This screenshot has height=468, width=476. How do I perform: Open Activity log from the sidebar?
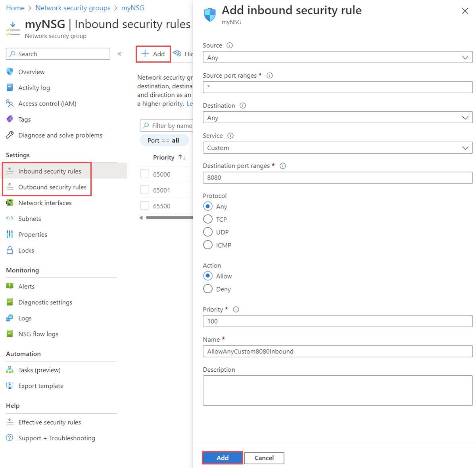10,88
